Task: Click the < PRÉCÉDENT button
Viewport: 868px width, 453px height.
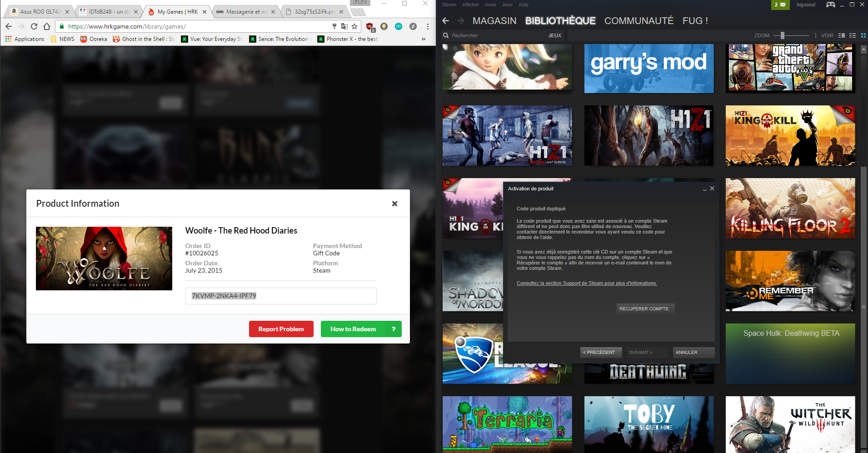Action: point(600,352)
